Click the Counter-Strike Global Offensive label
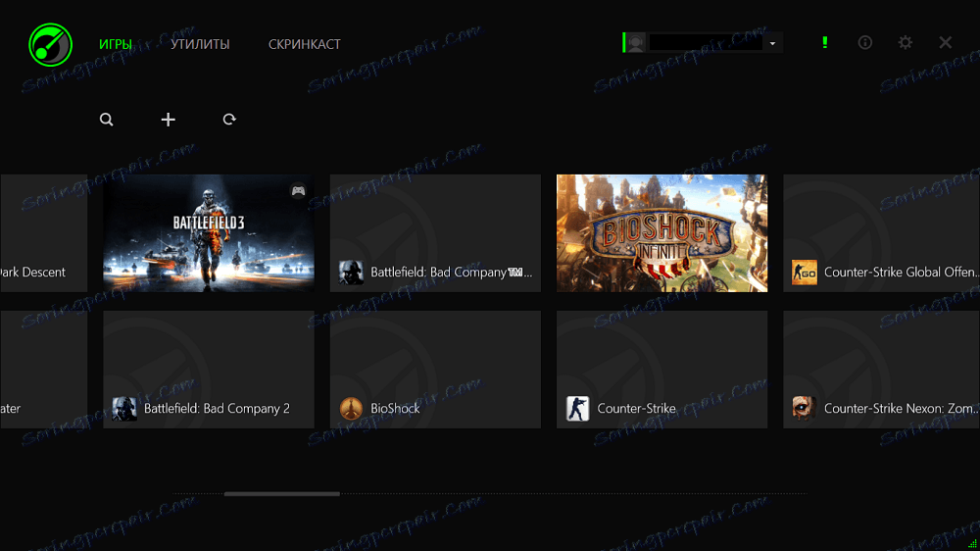980x551 pixels. pos(902,272)
